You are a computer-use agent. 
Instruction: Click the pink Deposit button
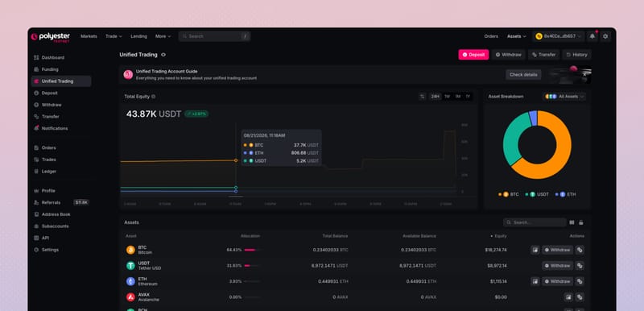pyautogui.click(x=473, y=55)
